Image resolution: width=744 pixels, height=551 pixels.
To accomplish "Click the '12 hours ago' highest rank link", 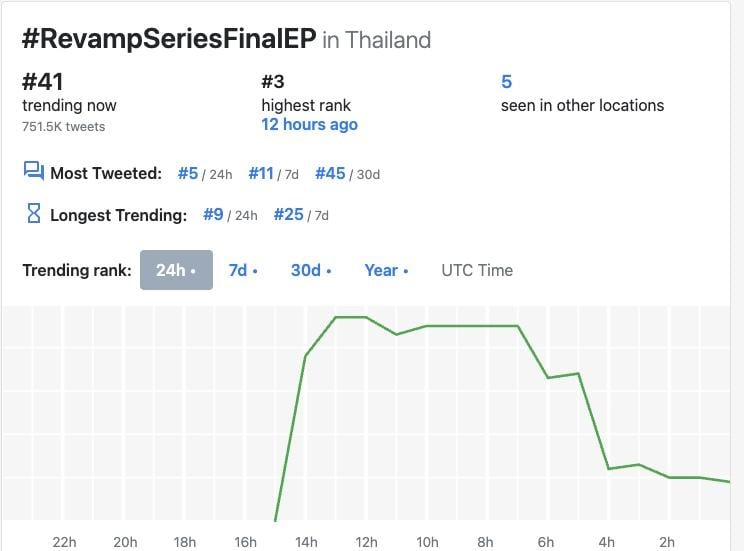I will pos(309,125).
